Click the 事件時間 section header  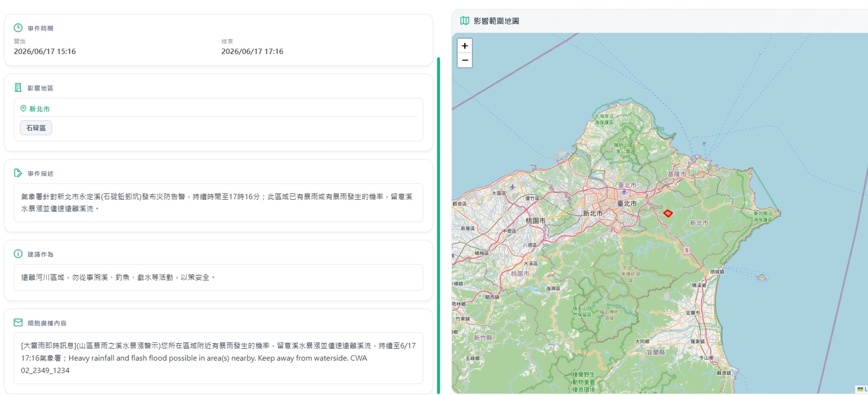[41, 28]
